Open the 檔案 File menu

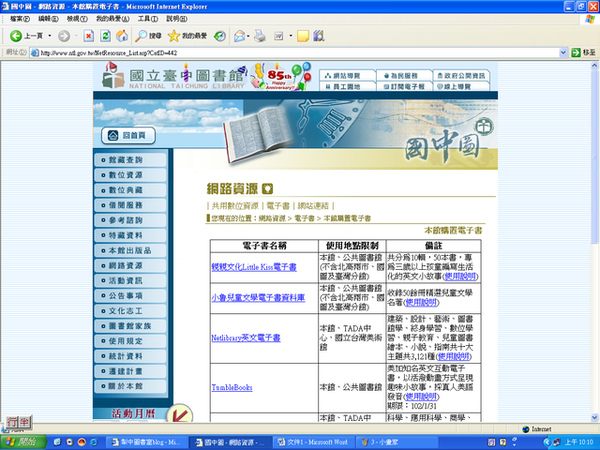pos(20,19)
